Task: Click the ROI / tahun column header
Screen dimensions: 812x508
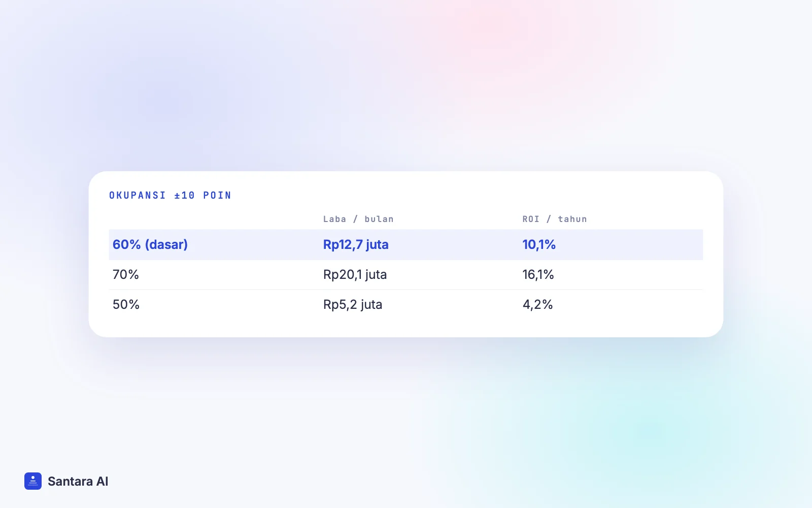Action: click(x=555, y=219)
